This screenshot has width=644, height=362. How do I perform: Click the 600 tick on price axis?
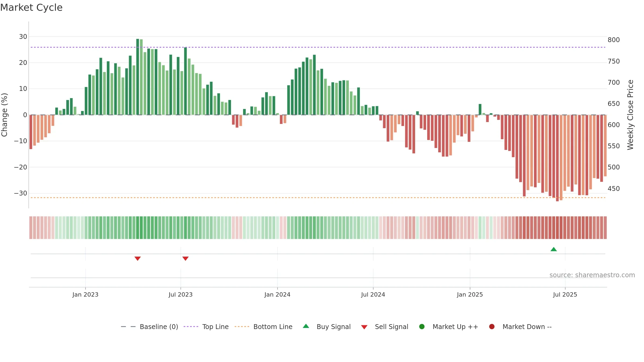614,125
